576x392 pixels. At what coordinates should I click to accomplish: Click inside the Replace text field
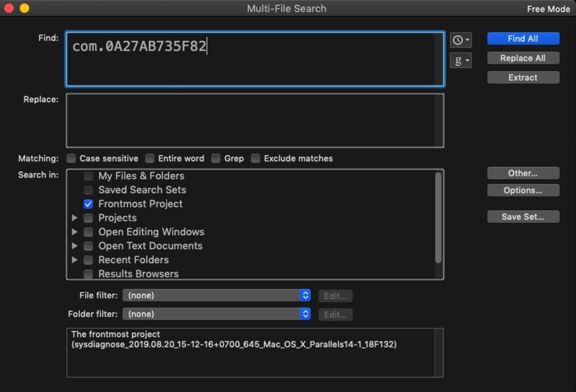coord(251,121)
